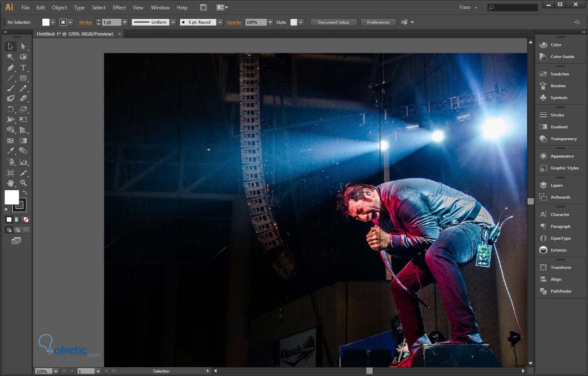Screen dimensions: 588x376
Task: Pick the Eraser tool
Action: point(23,99)
